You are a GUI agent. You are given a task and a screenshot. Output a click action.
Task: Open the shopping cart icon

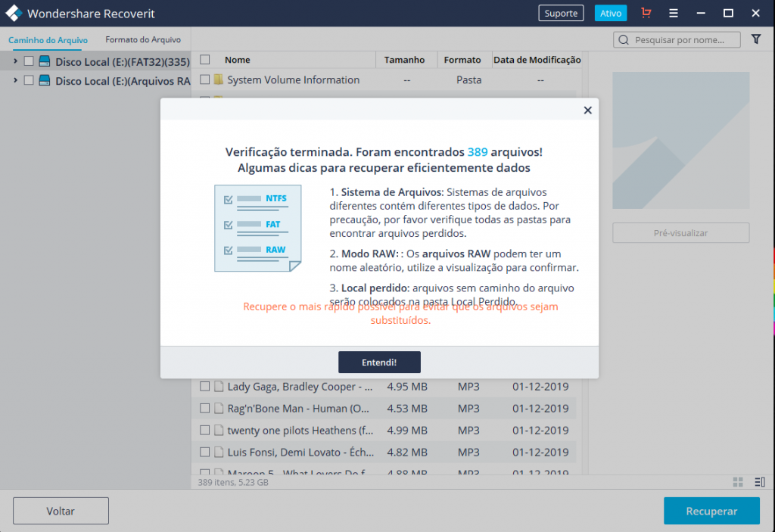[x=646, y=13]
